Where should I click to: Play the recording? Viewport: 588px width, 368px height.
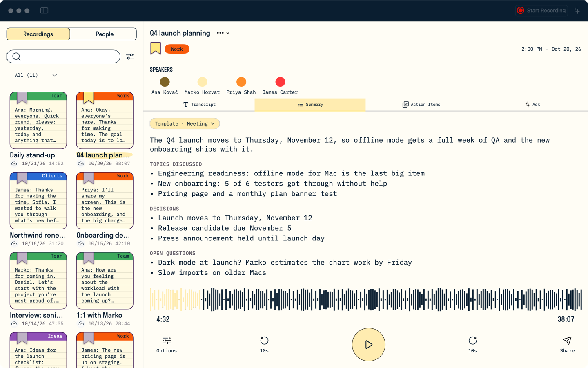click(x=368, y=345)
